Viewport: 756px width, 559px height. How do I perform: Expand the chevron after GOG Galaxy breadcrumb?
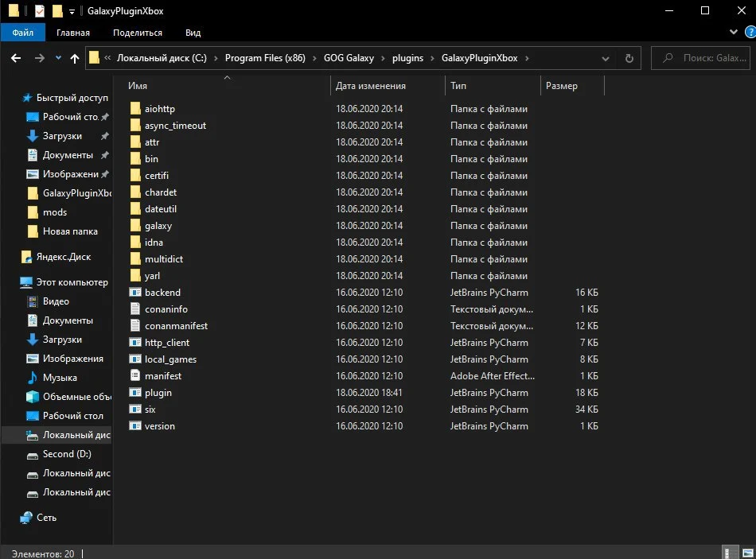[384, 58]
